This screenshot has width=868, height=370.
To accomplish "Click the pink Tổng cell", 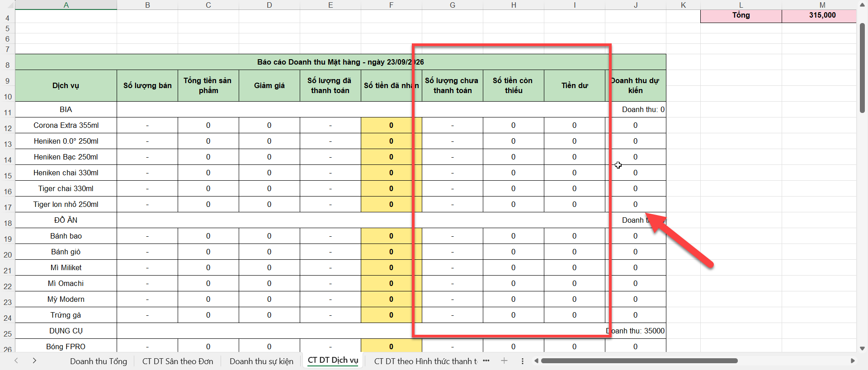I will click(x=741, y=15).
